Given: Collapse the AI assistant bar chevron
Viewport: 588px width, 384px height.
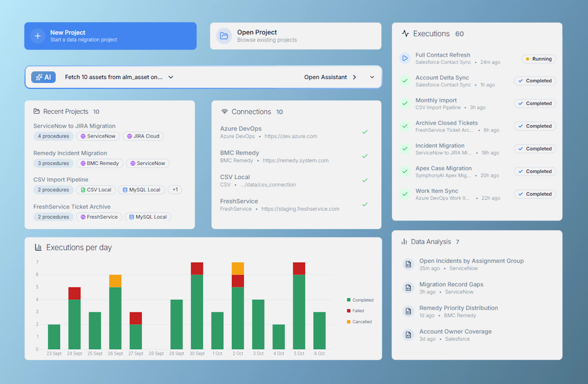Looking at the screenshot, I should coord(372,77).
